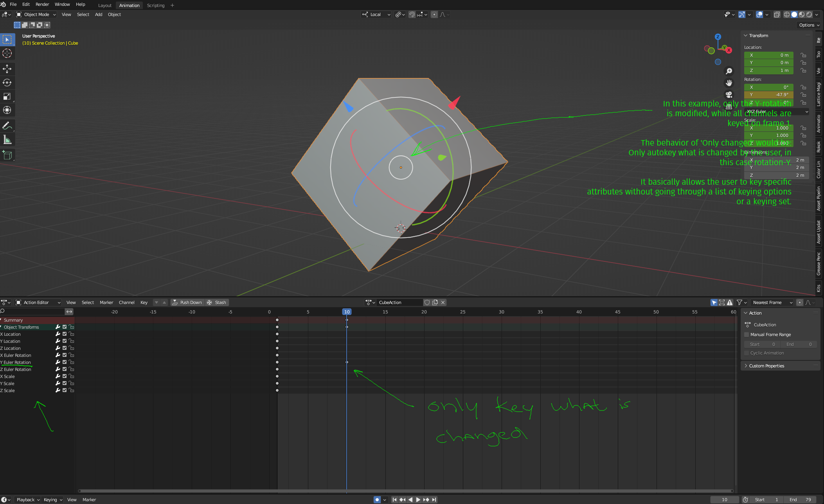
Task: Click the Stash button
Action: (x=217, y=302)
